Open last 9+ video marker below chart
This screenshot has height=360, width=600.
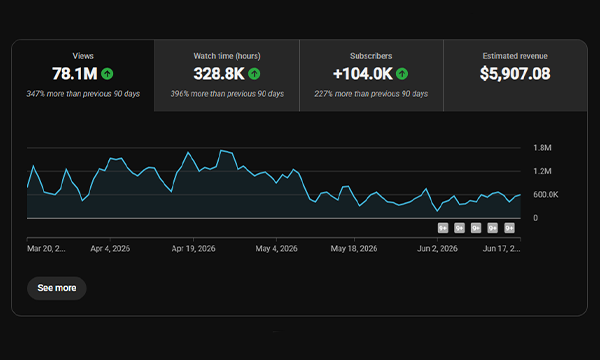coord(509,228)
